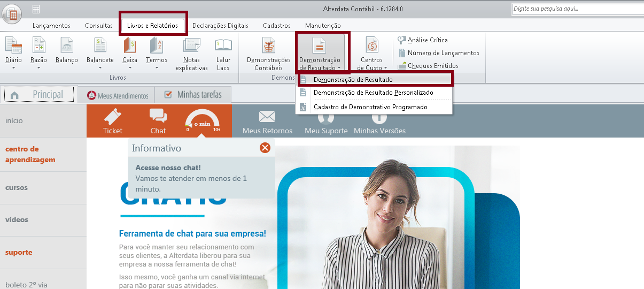Select the Livros e Relatórios ribbon tab
This screenshot has width=644, height=289.
153,26
